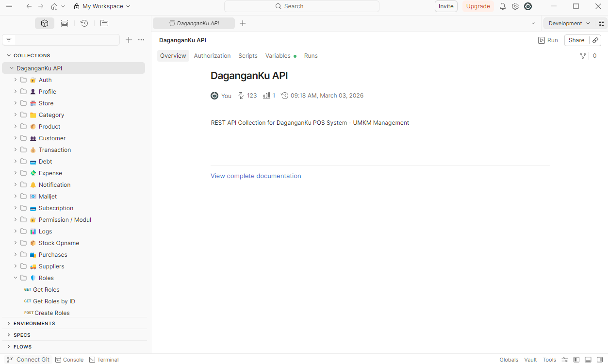Screen dimensions: 608x364
Task: Click Connect Git in status bar
Action: (x=28, y=360)
